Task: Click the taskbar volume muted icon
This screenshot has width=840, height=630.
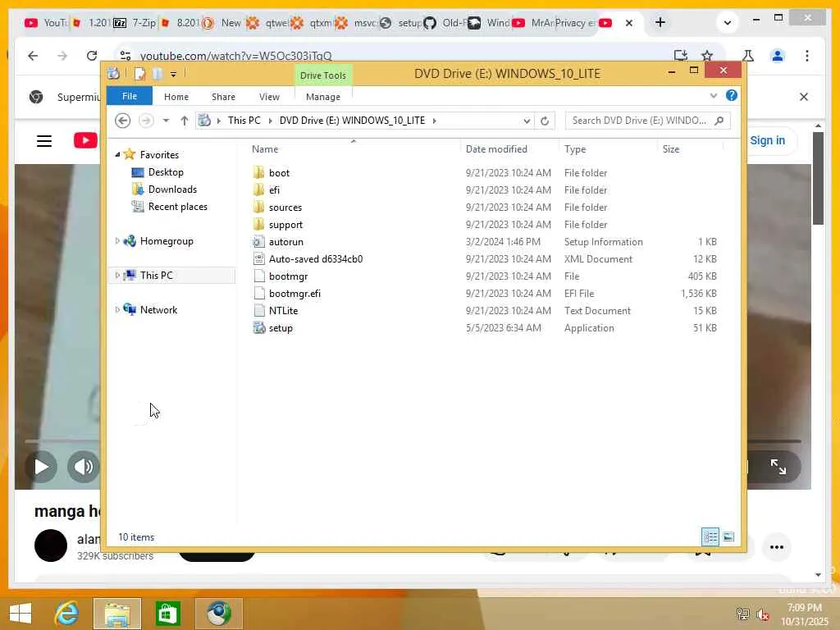Action: click(762, 614)
